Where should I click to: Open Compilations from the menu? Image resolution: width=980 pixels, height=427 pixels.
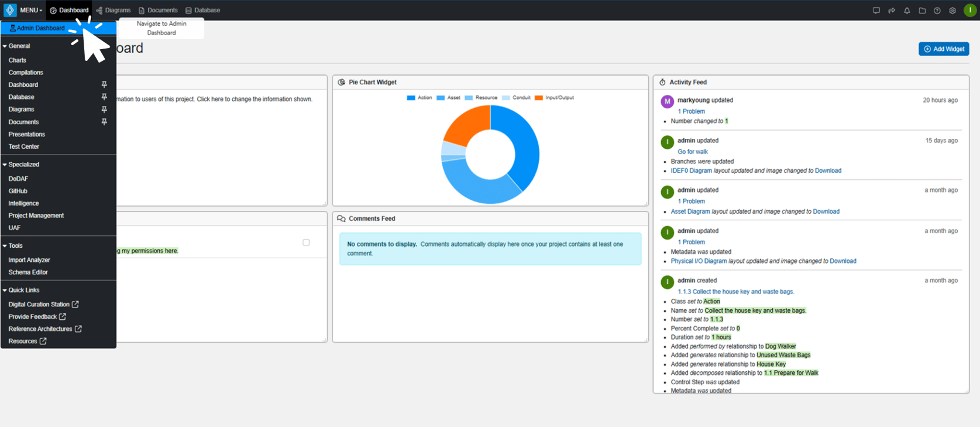26,73
